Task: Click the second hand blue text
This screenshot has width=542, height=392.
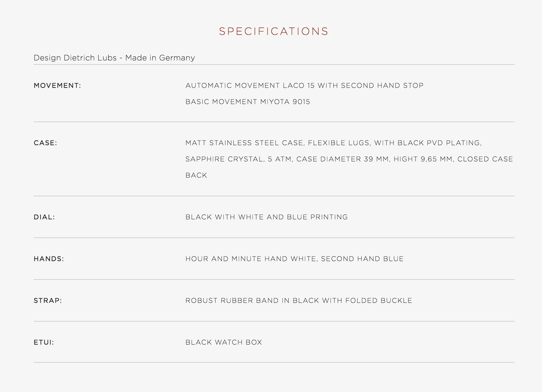Action: 362,259
